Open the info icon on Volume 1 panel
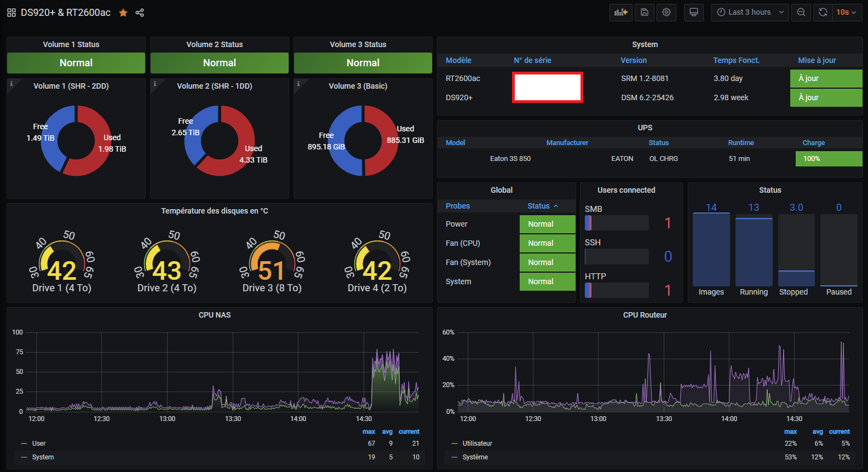Image resolution: width=868 pixels, height=472 pixels. [x=12, y=84]
